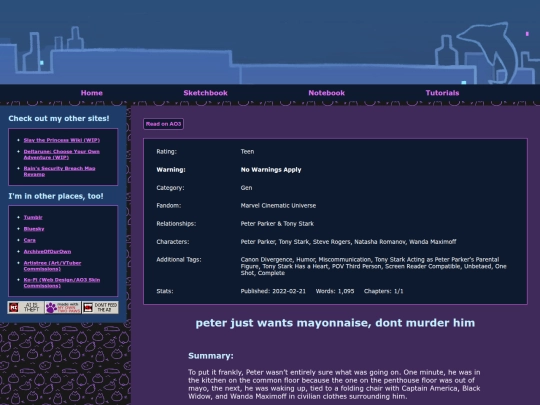
Task: Click the 'made with my own two paws' badge
Action: [x=63, y=307]
